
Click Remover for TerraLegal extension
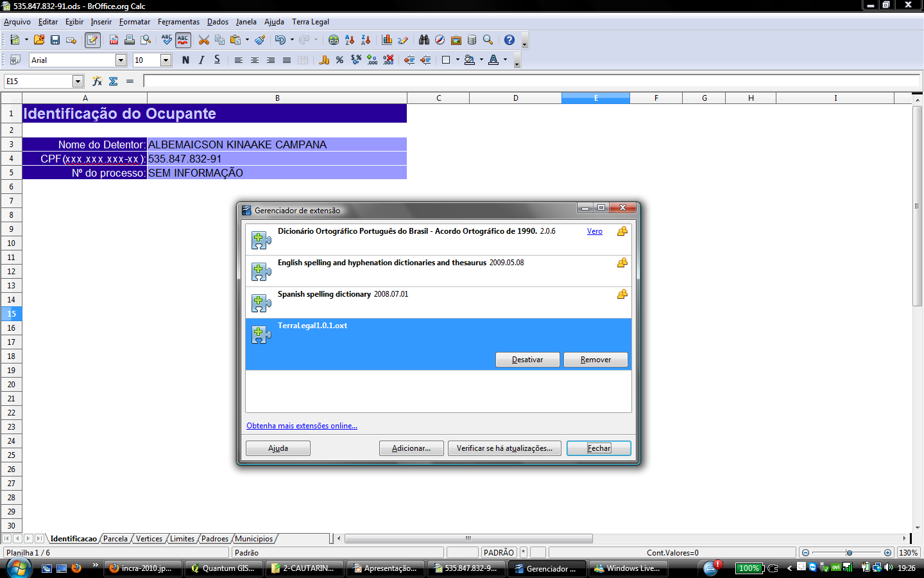tap(595, 360)
